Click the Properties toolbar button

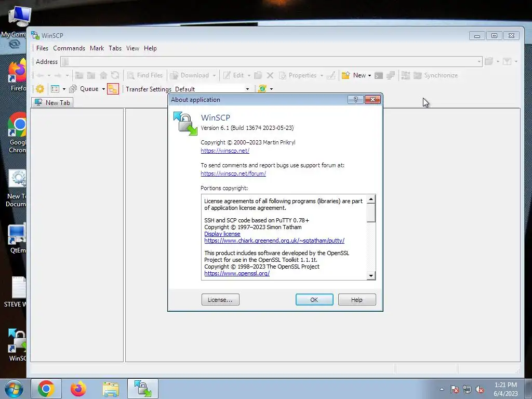[x=298, y=75]
